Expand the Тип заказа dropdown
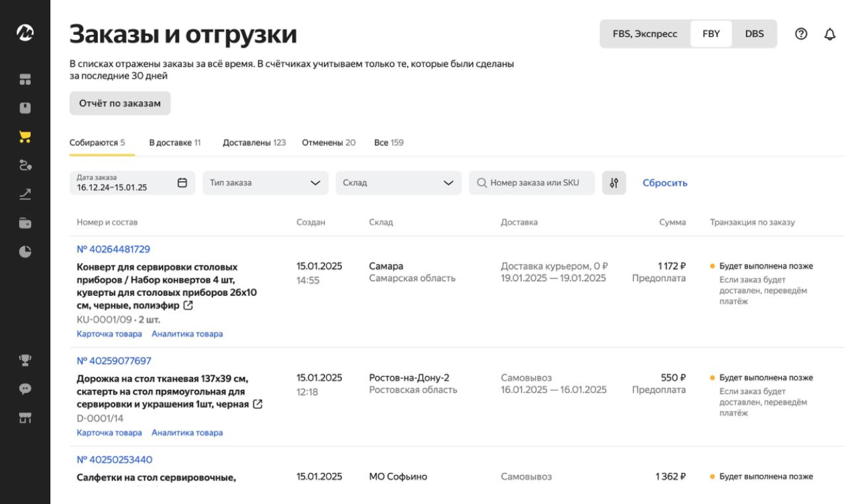Viewport: 864px width, 504px height. click(266, 182)
